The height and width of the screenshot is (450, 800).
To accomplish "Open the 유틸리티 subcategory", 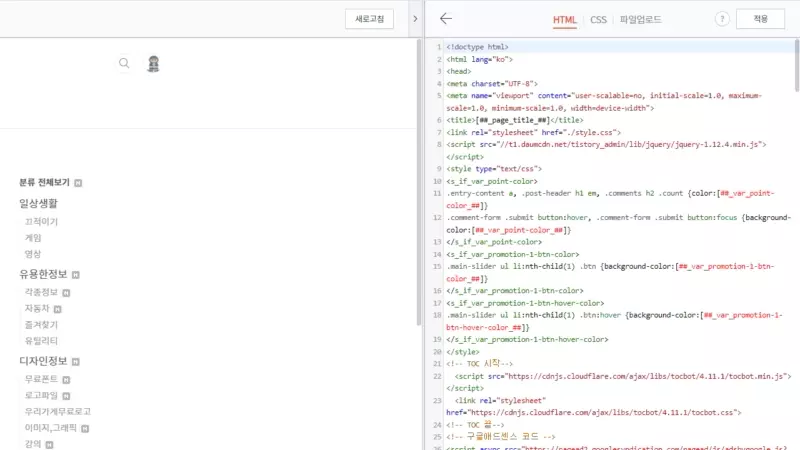I will point(41,340).
